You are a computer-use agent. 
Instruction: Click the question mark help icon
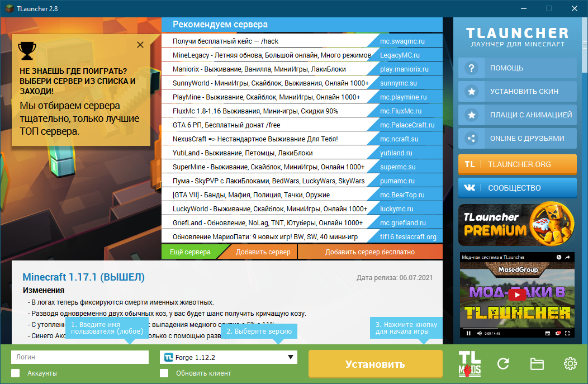472,68
